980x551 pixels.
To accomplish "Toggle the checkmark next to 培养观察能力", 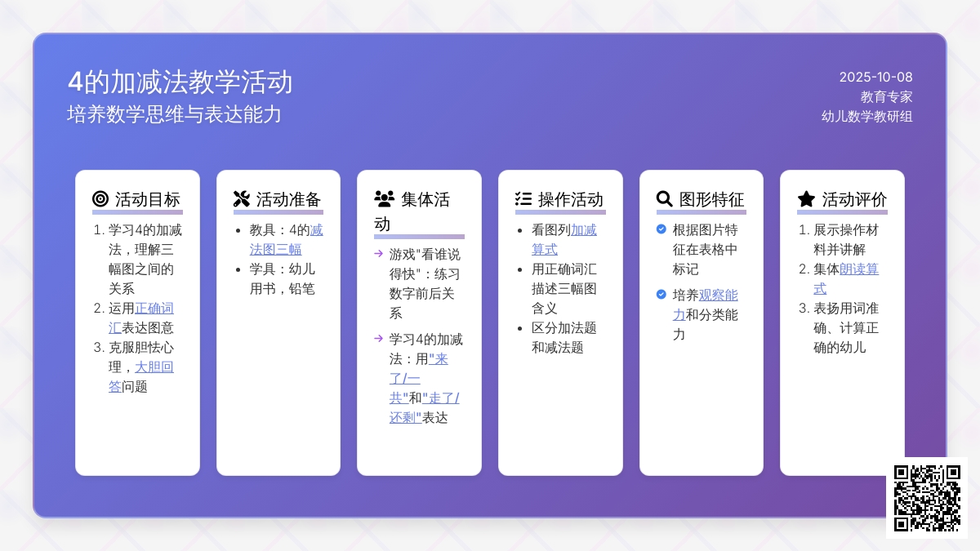I will point(660,295).
